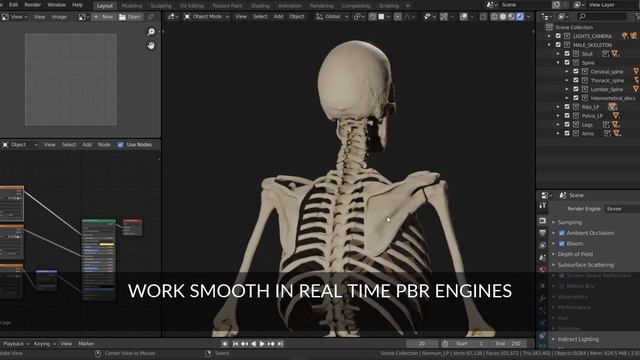
Task: Uncheck the Lumbar_Spine collection checkbox
Action: click(576, 89)
